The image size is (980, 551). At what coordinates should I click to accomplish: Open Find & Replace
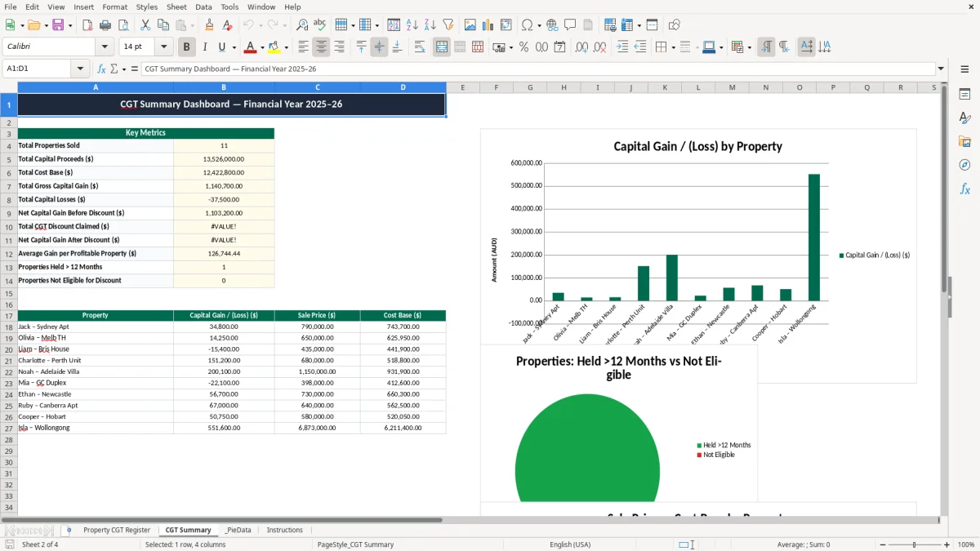(302, 25)
